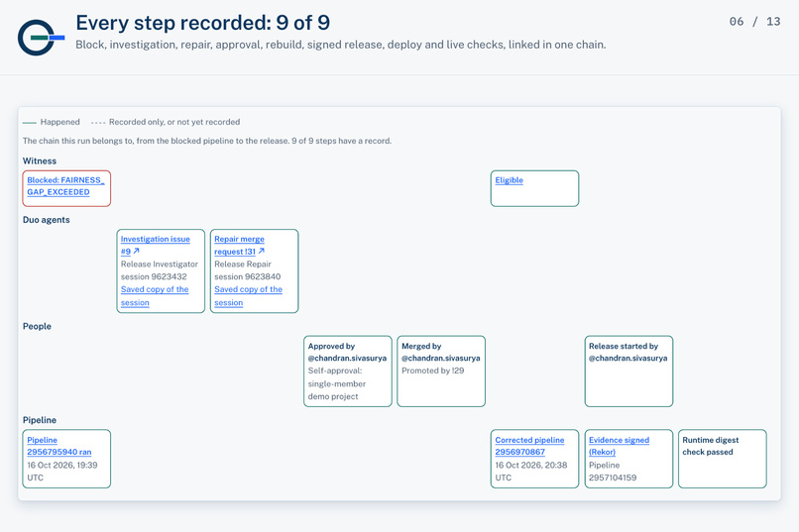Open Evidence signed (Rekor) link
This screenshot has height=532, width=799.
[x=619, y=446]
